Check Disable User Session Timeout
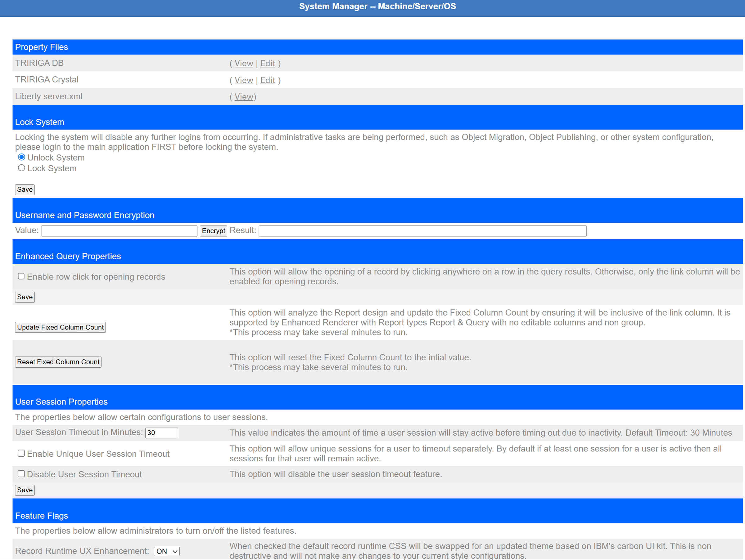Screen dimensions: 745x560 pyautogui.click(x=21, y=474)
